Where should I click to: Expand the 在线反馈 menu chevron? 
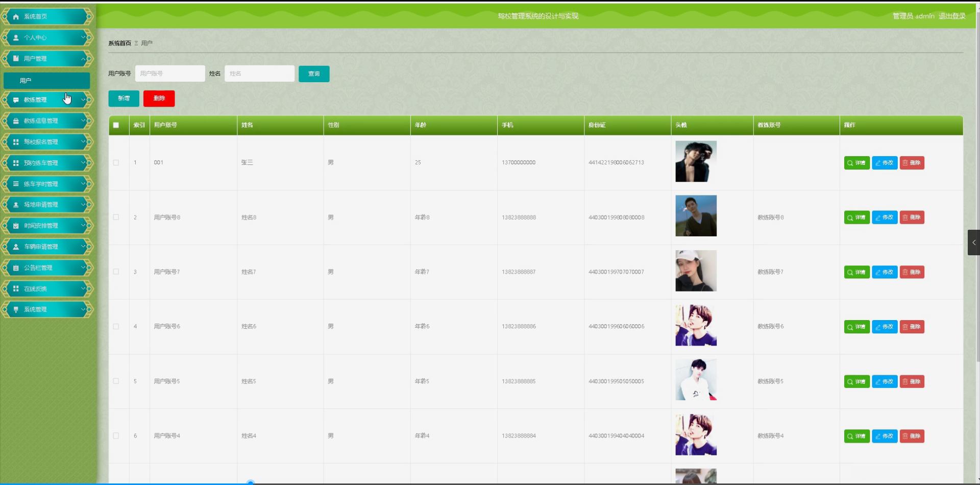[83, 288]
